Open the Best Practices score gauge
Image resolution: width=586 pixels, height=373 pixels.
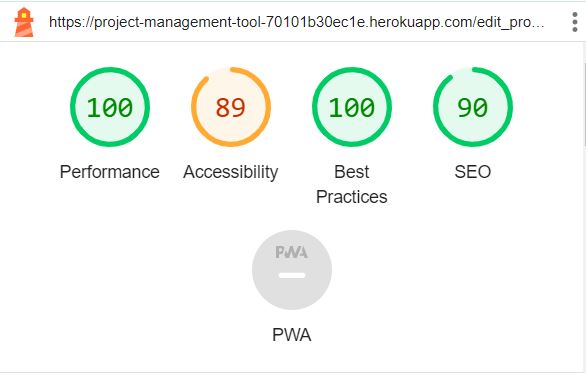[x=352, y=107]
